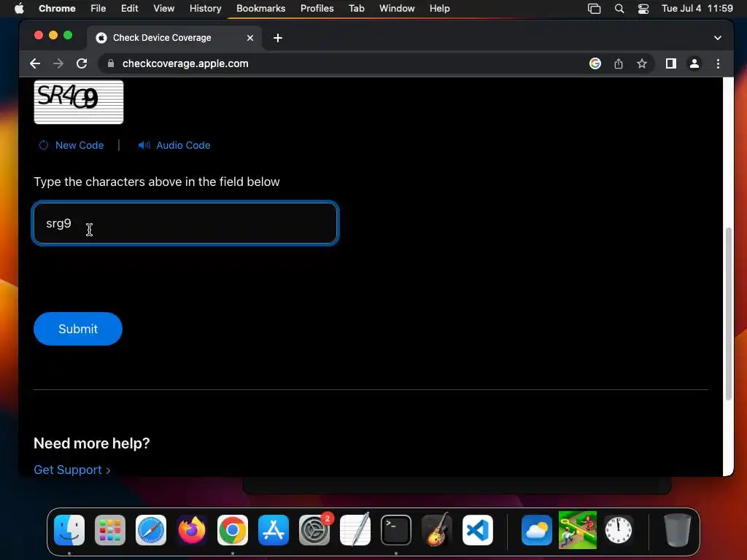
Task: Click the screen mirroring menu bar icon
Action: tap(594, 9)
